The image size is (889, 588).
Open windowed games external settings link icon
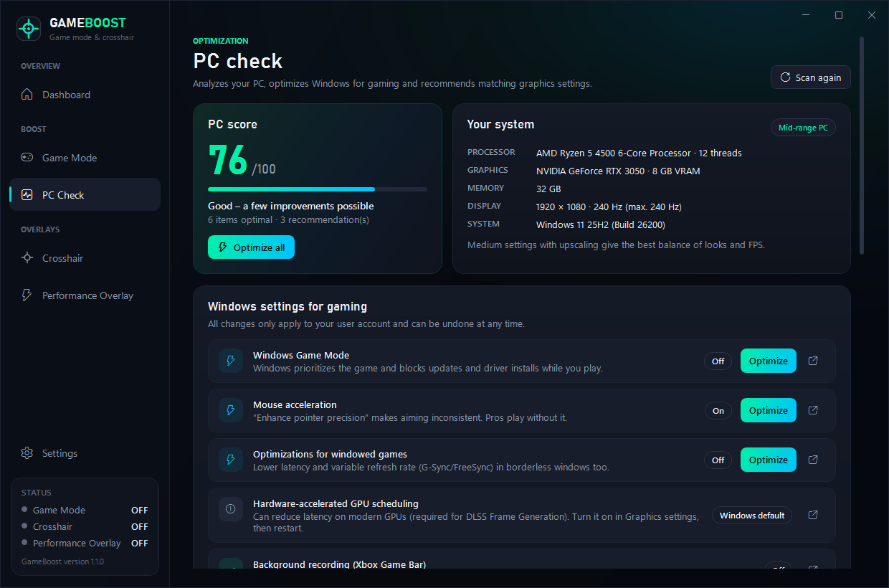(813, 460)
